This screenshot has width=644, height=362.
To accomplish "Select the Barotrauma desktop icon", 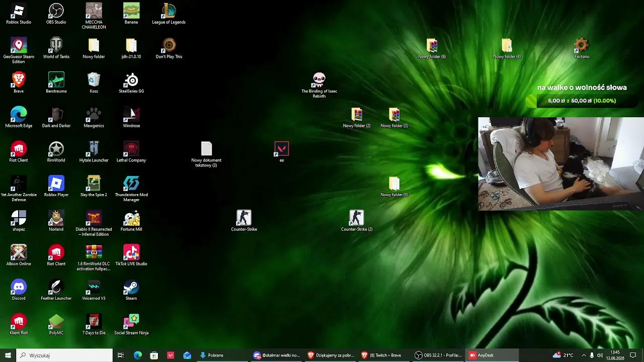I will [x=56, y=83].
